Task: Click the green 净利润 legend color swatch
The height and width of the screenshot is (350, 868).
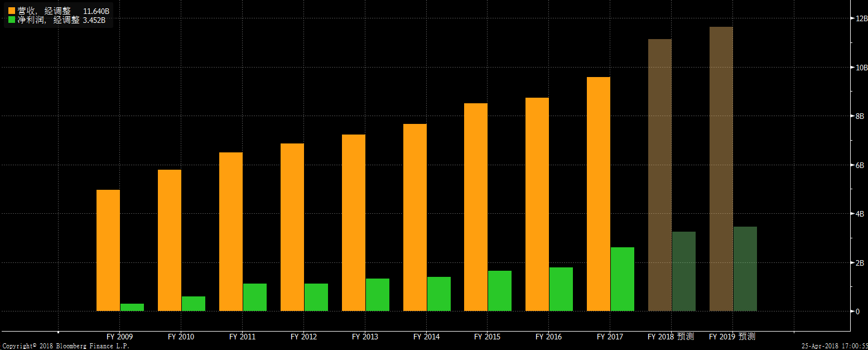Action: pyautogui.click(x=12, y=20)
